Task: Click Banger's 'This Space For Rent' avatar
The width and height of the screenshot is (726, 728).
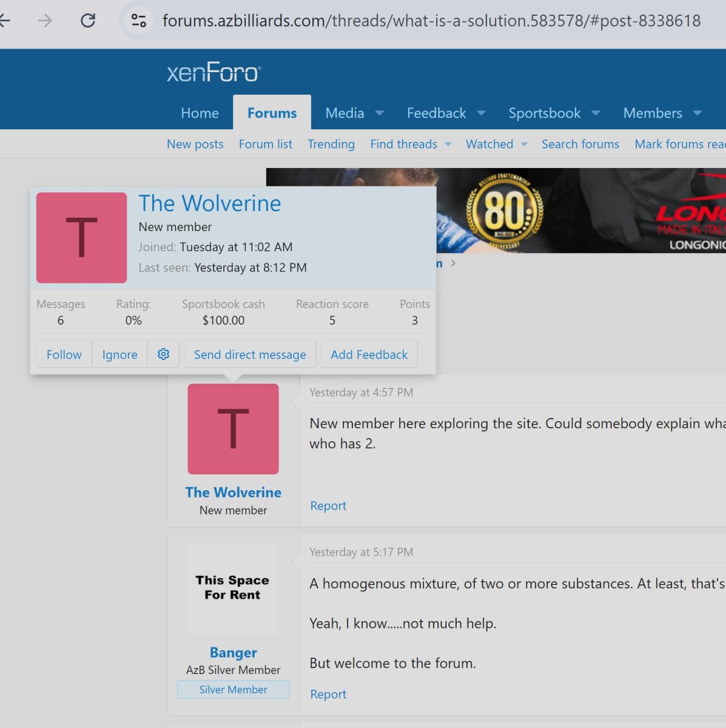Action: coord(233,588)
